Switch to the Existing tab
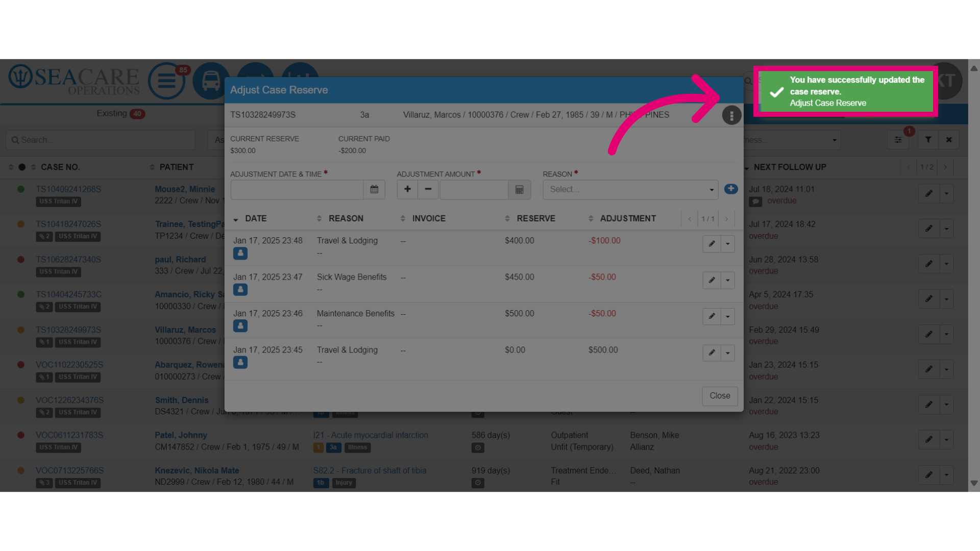The image size is (980, 551). coord(120,113)
